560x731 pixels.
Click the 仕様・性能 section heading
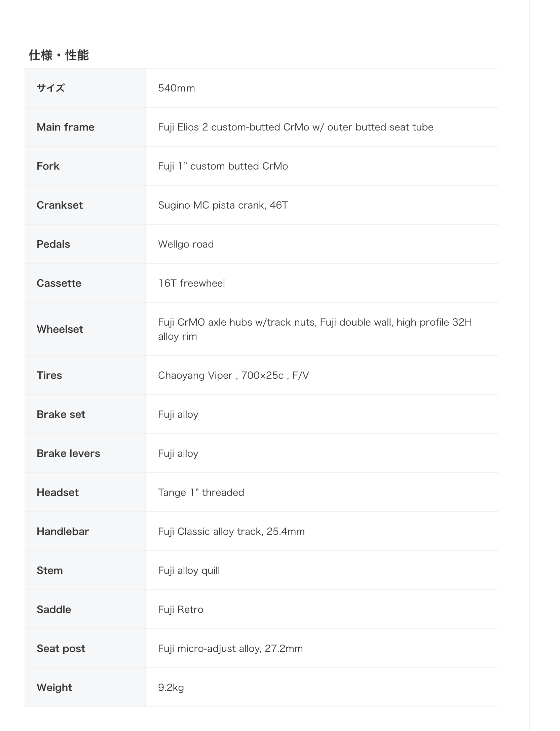59,55
